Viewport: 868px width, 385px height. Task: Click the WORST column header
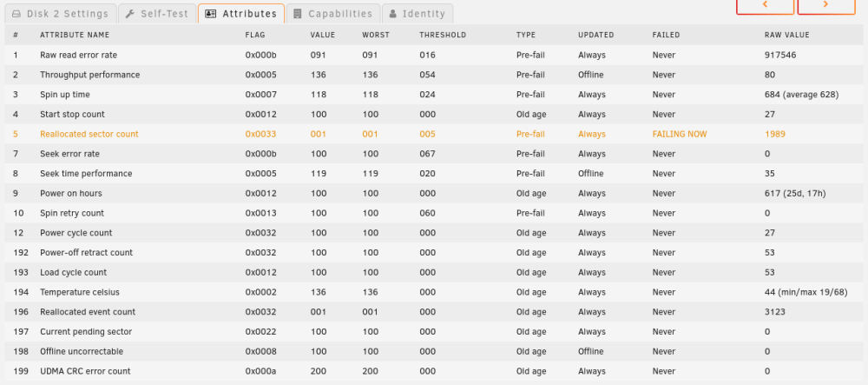[376, 35]
